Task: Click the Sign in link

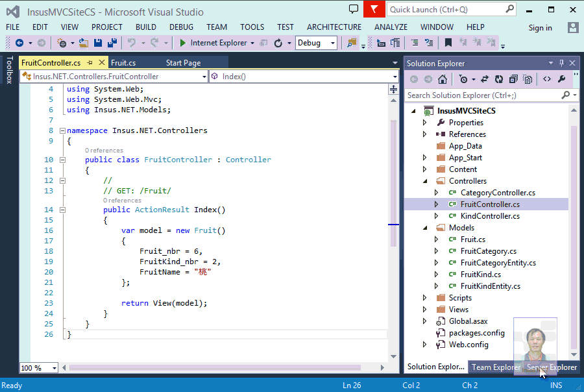Action: pos(540,28)
